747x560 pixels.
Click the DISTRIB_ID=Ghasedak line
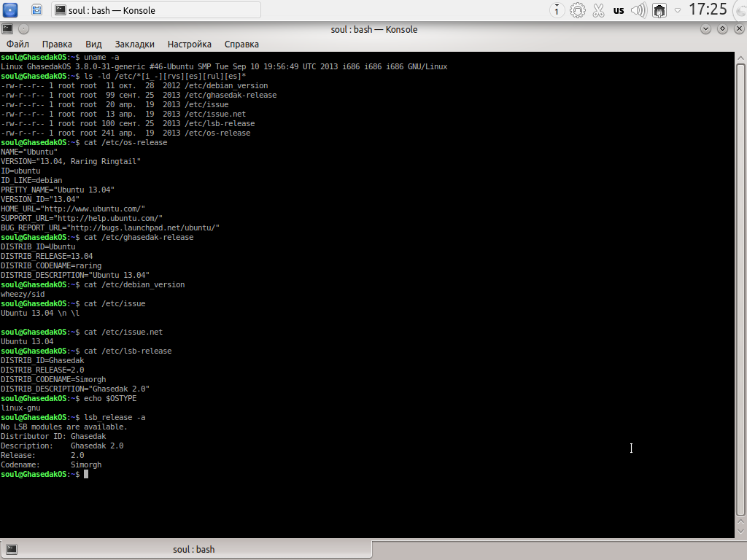(x=42, y=360)
